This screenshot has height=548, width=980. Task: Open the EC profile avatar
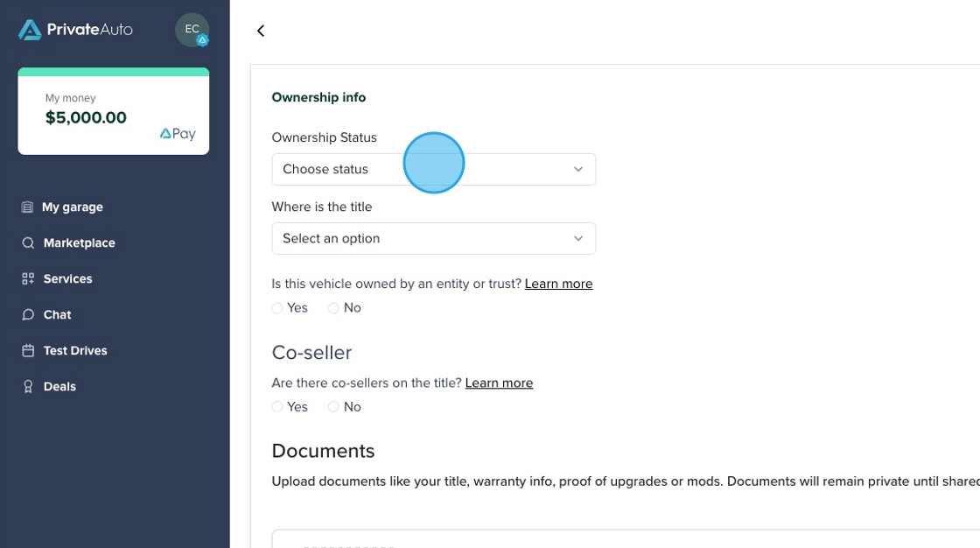[192, 30]
